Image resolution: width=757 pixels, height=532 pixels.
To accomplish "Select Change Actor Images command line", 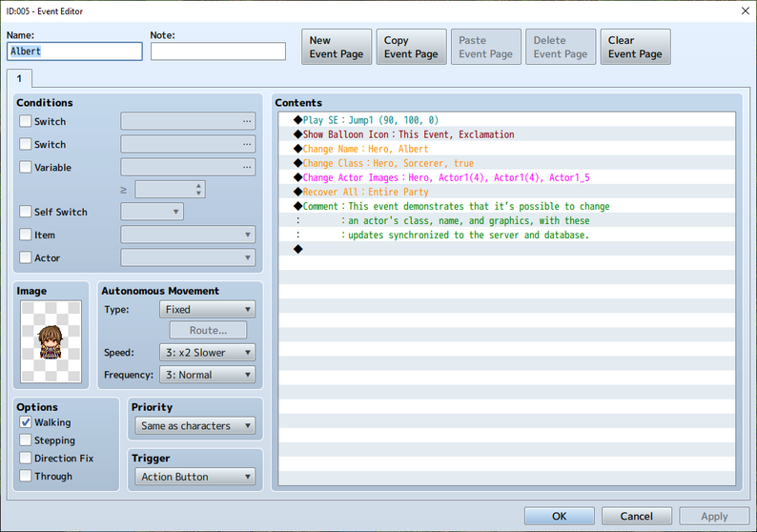I will (507, 177).
